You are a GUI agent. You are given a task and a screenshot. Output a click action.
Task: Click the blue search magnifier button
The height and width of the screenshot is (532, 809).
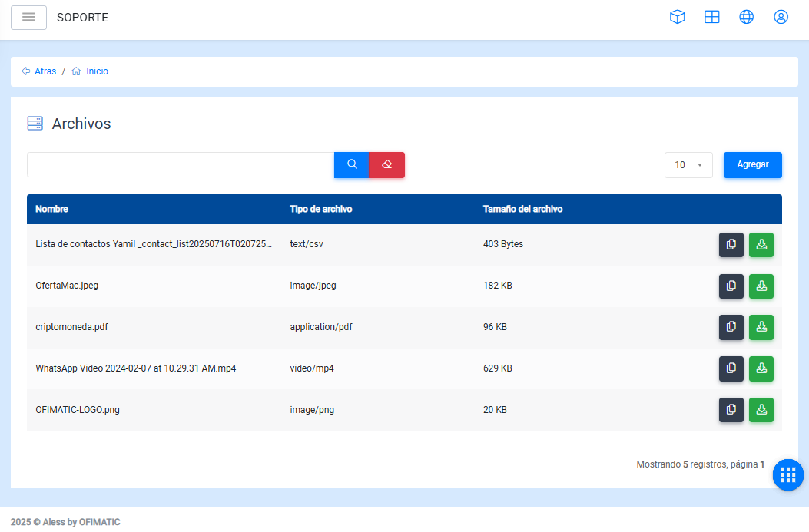[x=352, y=164]
